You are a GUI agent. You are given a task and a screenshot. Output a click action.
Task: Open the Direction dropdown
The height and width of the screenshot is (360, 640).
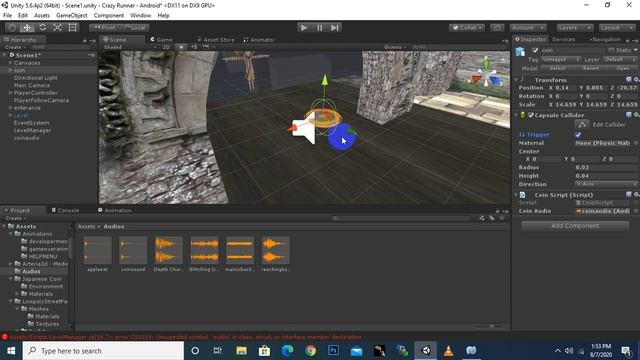(606, 184)
